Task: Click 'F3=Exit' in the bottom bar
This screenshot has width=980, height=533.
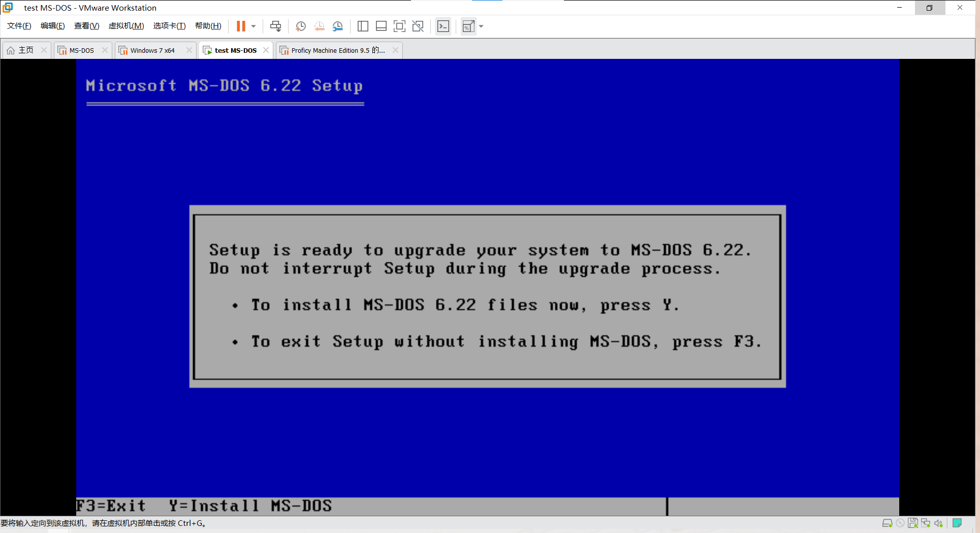Action: [111, 506]
